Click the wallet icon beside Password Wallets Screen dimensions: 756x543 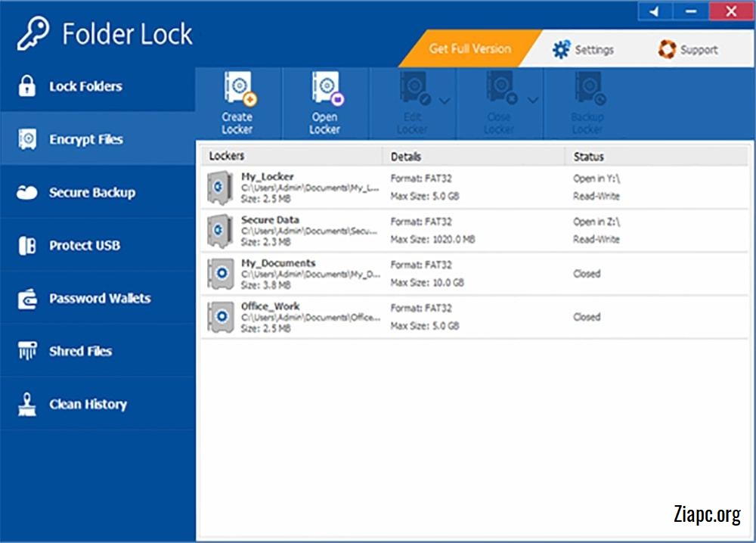[27, 299]
